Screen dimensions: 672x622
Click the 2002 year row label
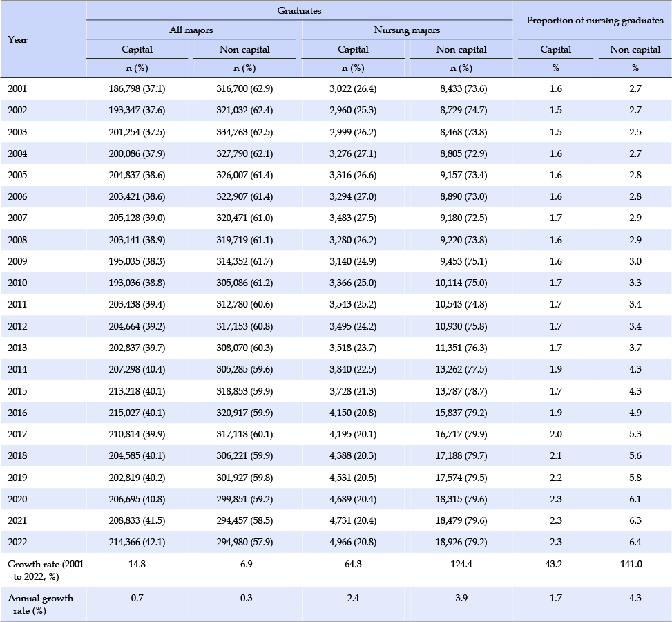tap(17, 111)
